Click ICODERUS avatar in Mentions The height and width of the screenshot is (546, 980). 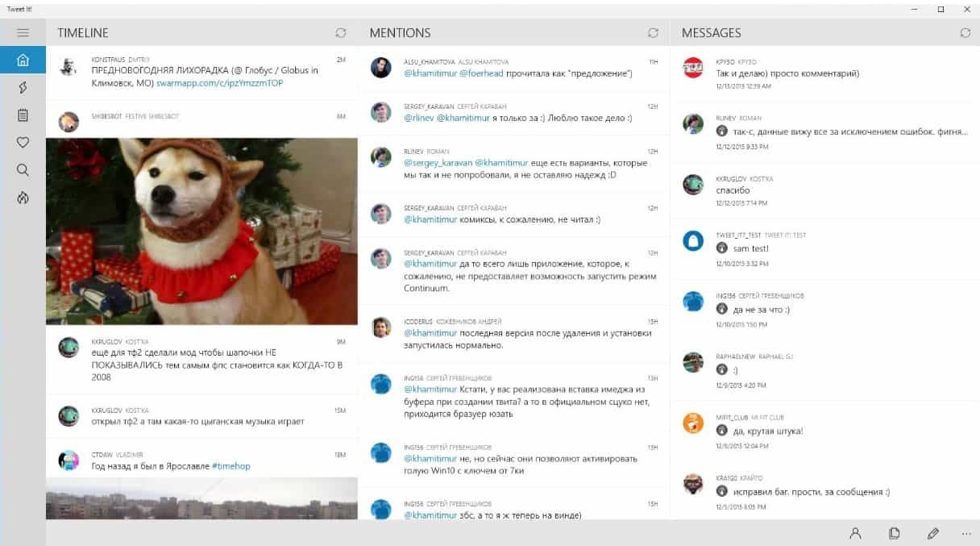381,327
